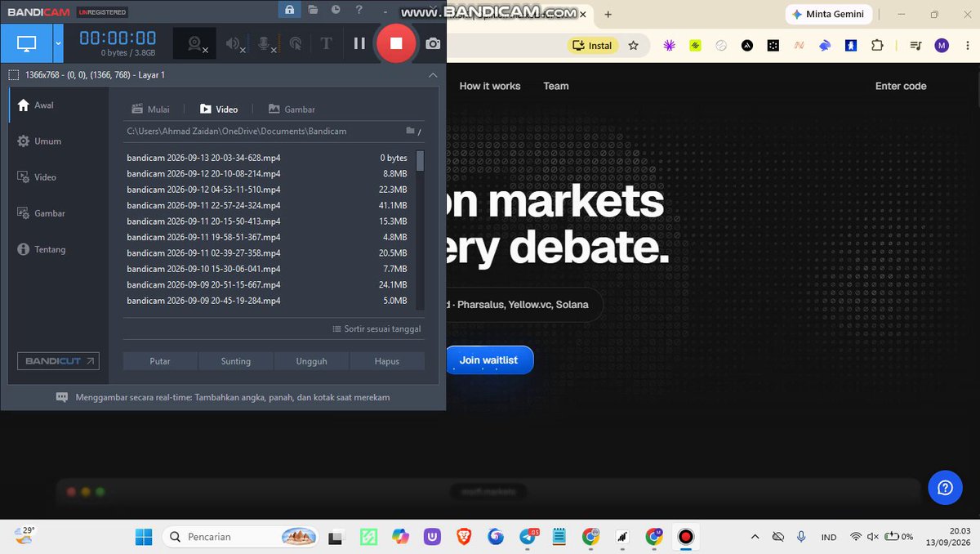Click Join waitlist button in browser
This screenshot has width=980, height=554.
(x=488, y=360)
